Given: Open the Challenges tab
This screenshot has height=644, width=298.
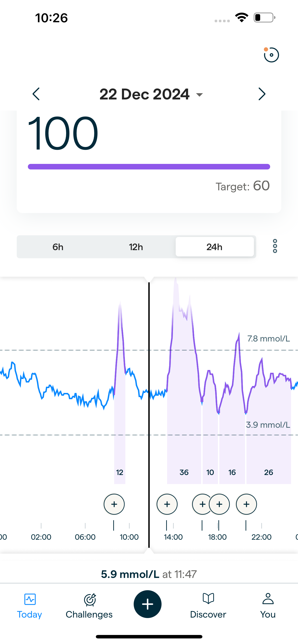Looking at the screenshot, I should (89, 606).
